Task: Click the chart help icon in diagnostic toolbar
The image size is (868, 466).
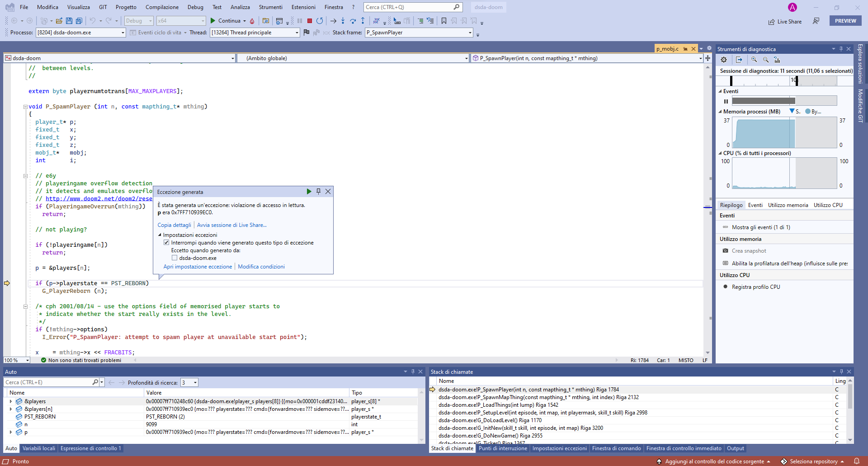Action: (x=777, y=60)
